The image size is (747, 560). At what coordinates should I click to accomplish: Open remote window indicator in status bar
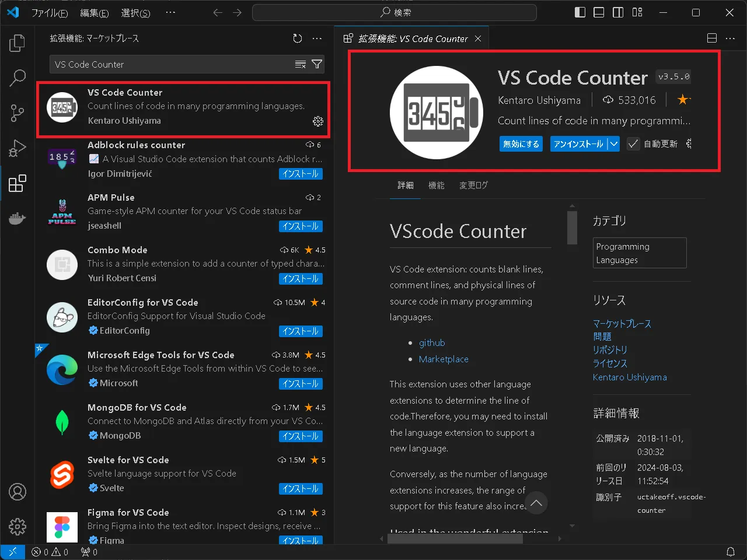[12, 552]
